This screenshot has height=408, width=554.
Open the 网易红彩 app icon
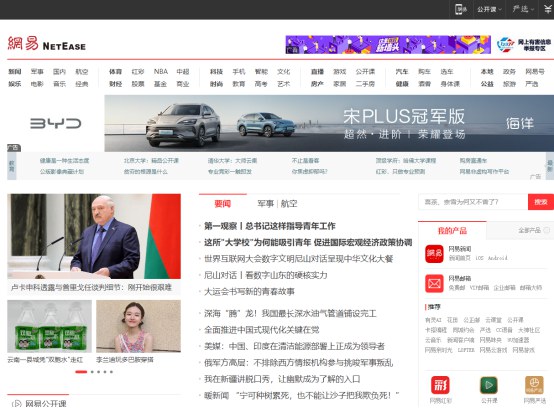[440, 385]
